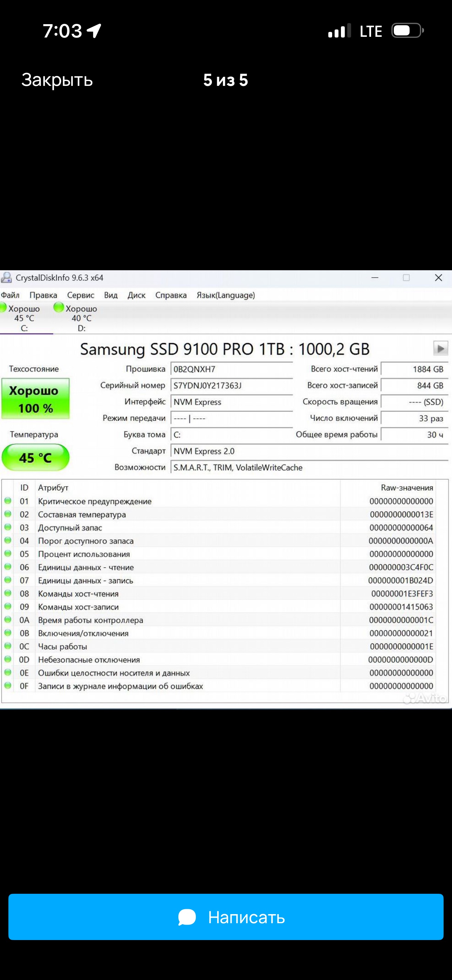This screenshot has width=452, height=980.
Task: Open the Язык(Language) menu
Action: [x=226, y=295]
